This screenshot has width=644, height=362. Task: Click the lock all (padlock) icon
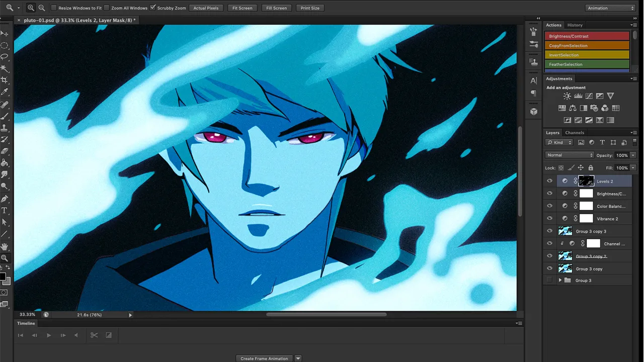tap(591, 168)
